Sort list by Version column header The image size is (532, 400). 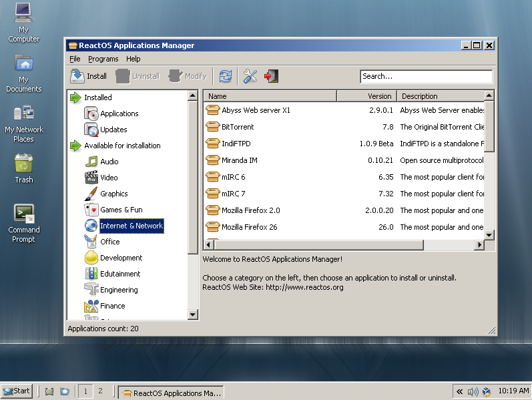point(366,96)
